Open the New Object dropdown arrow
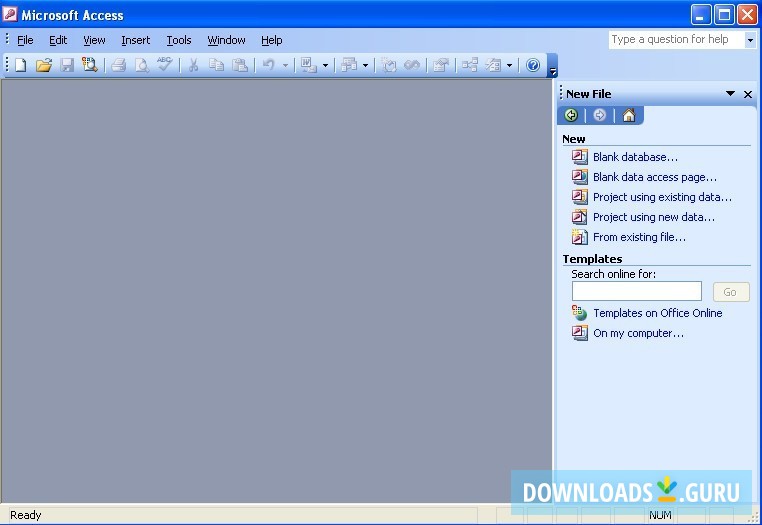The image size is (762, 525). [509, 65]
